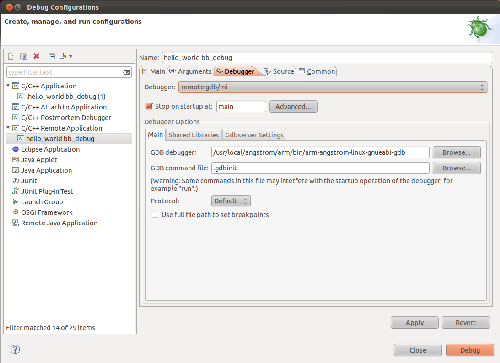Click the New launch configuration icon

pos(11,56)
